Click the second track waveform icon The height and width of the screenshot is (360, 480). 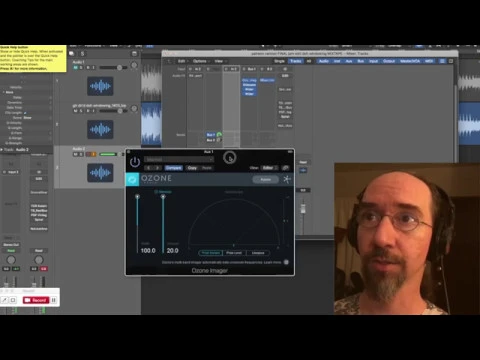(100, 129)
